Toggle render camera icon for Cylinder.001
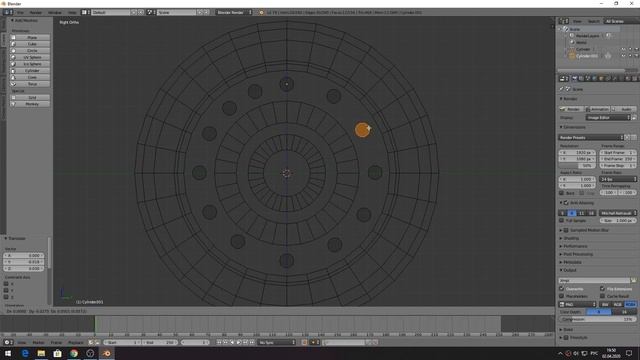This screenshot has height=360, width=640. (x=636, y=56)
